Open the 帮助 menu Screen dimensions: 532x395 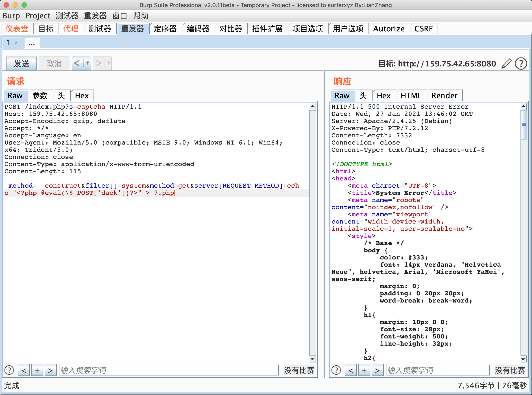tap(141, 16)
